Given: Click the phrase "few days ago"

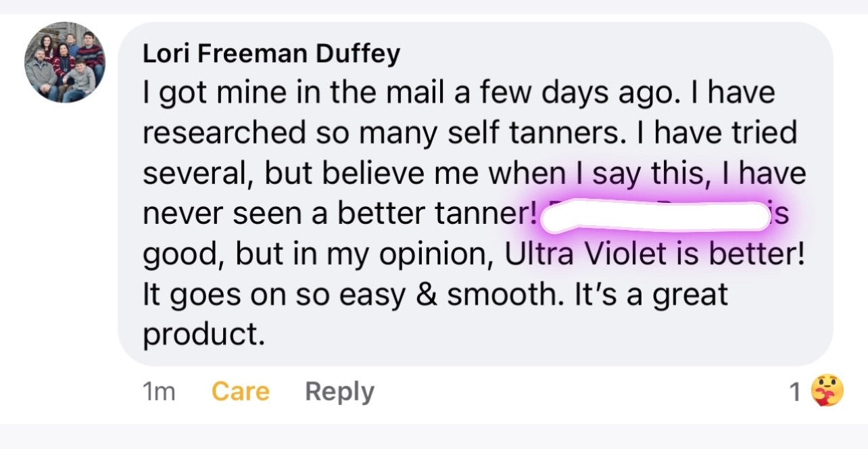Looking at the screenshot, I should [x=615, y=93].
